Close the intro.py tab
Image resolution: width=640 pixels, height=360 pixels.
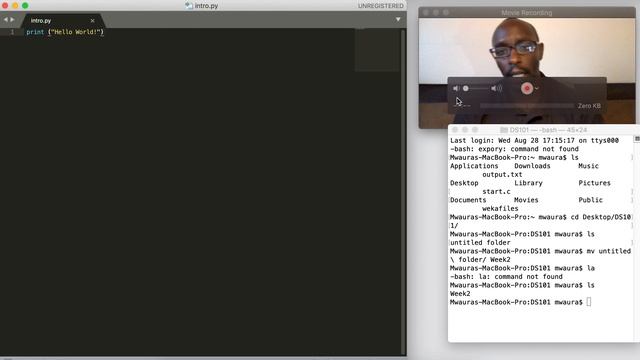point(92,20)
